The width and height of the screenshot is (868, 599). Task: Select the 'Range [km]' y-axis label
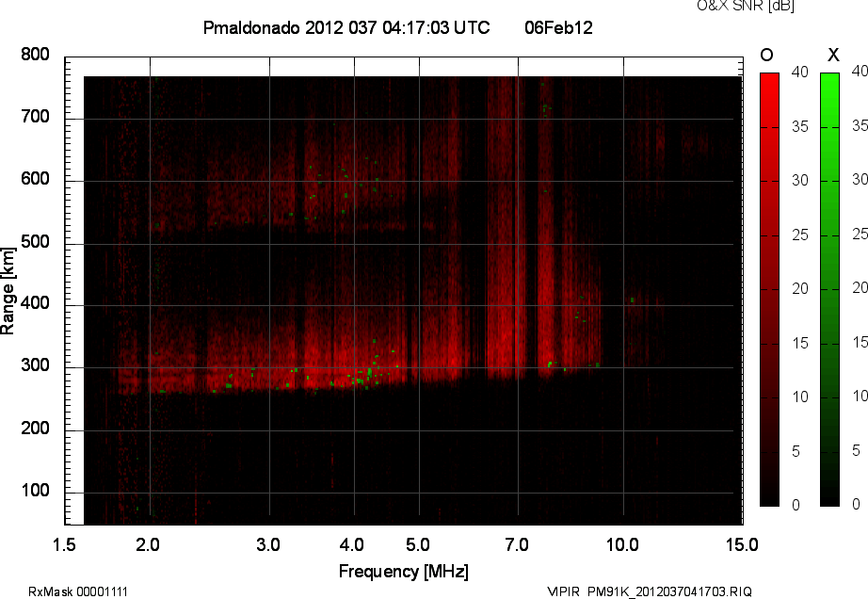coord(8,291)
